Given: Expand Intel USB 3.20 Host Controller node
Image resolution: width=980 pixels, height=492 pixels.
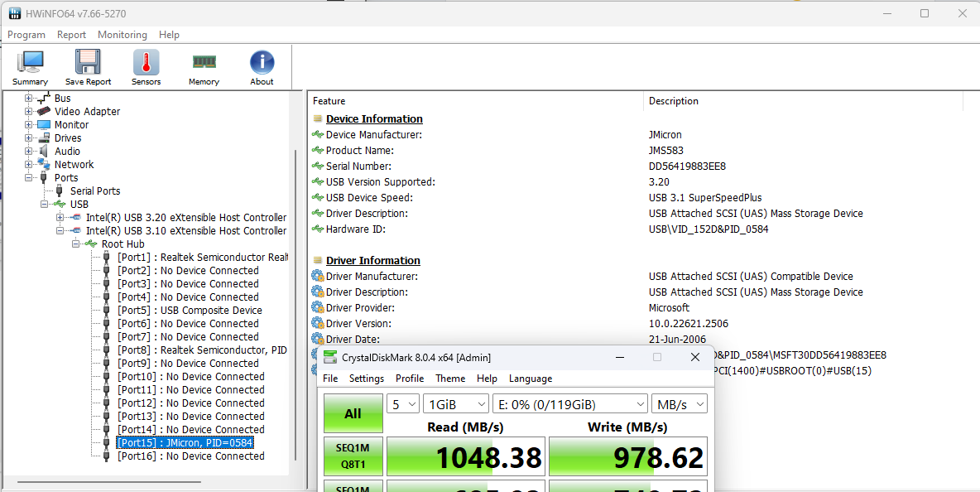Looking at the screenshot, I should pos(60,217).
